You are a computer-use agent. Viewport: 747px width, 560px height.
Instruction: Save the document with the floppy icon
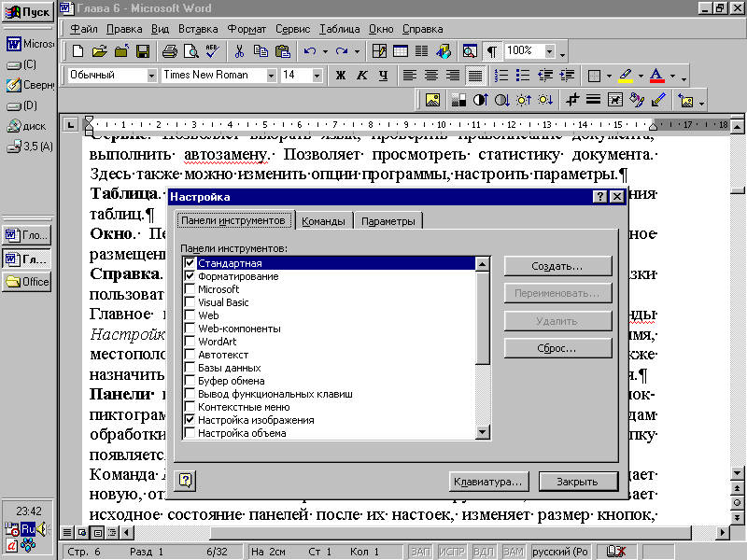[x=143, y=51]
